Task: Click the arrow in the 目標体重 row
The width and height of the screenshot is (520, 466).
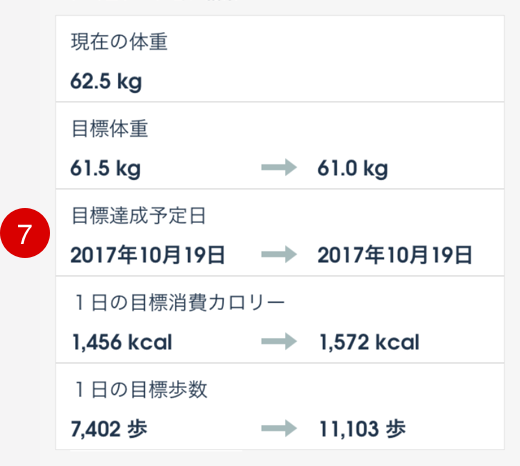Action: pyautogui.click(x=279, y=167)
